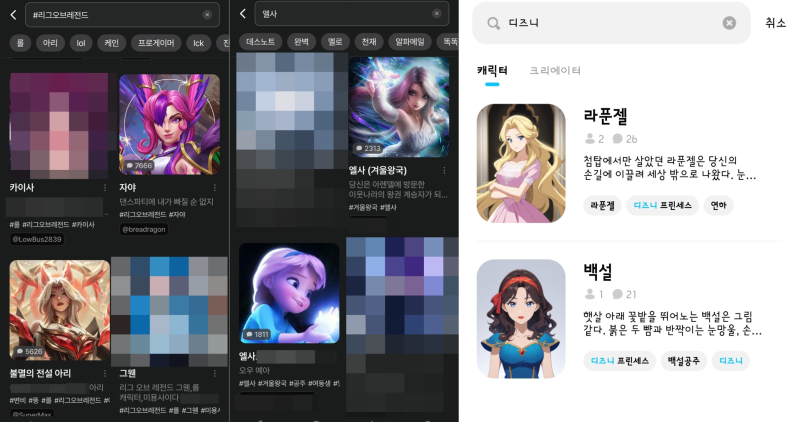The image size is (800, 422).
Task: Click the magnifier icon beside 디즈니
Action: pos(493,23)
